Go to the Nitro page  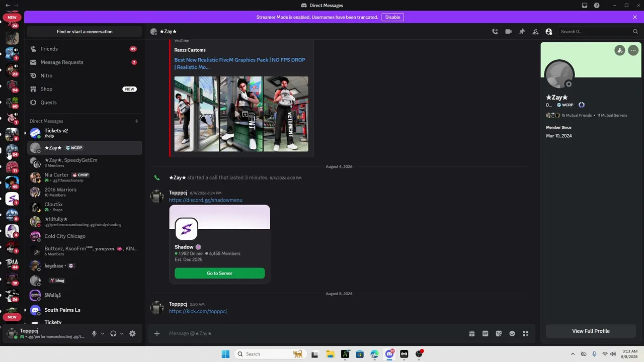[x=85, y=75]
